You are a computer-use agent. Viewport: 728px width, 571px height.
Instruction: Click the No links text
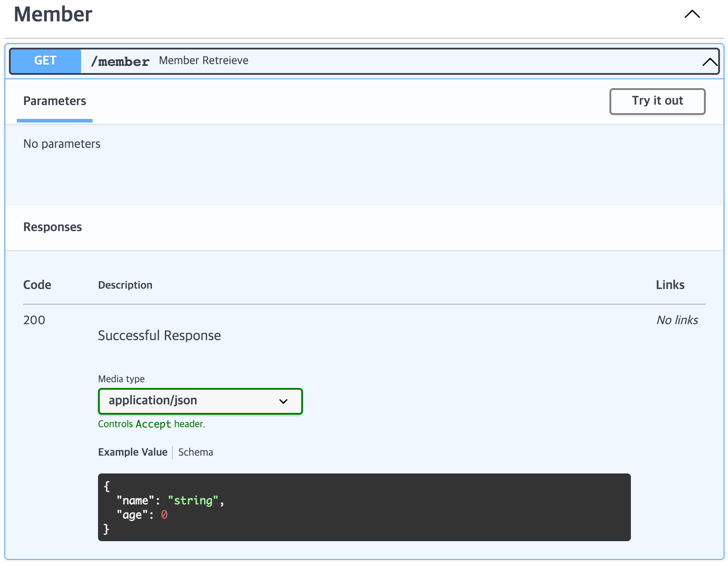pos(677,320)
